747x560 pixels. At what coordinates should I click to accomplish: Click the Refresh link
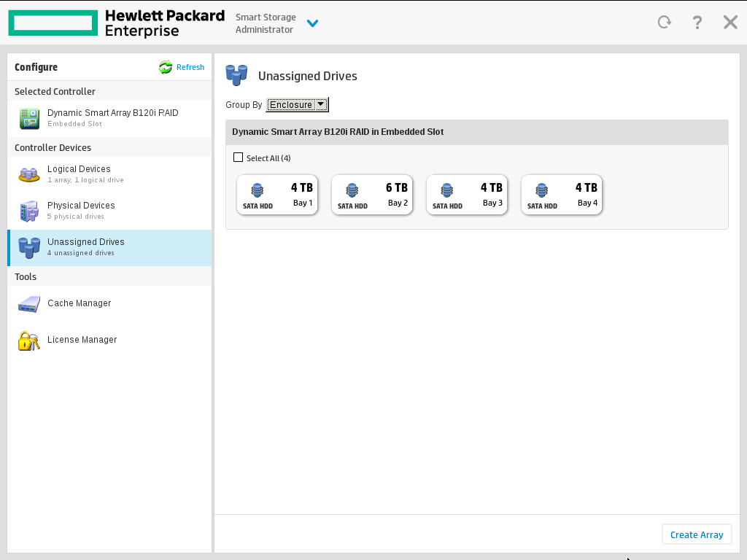190,67
